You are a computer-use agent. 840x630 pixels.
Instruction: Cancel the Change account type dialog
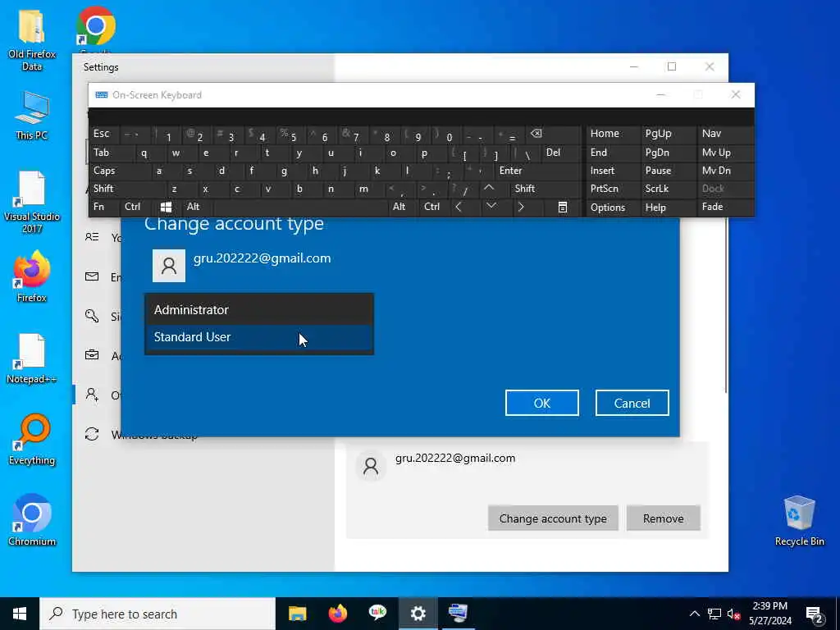point(632,403)
